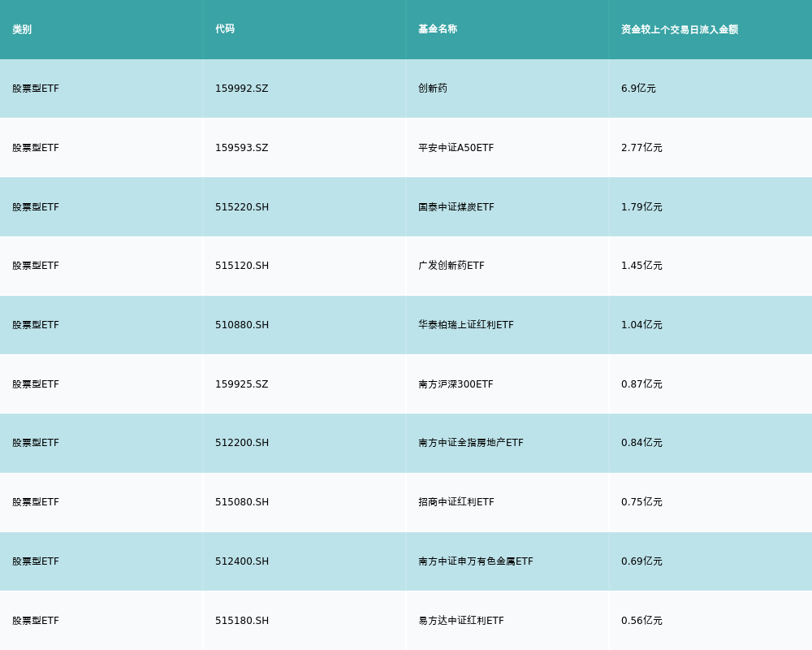The height and width of the screenshot is (650, 812).
Task: Click fund name 平安中证A50ETF
Action: tap(456, 148)
